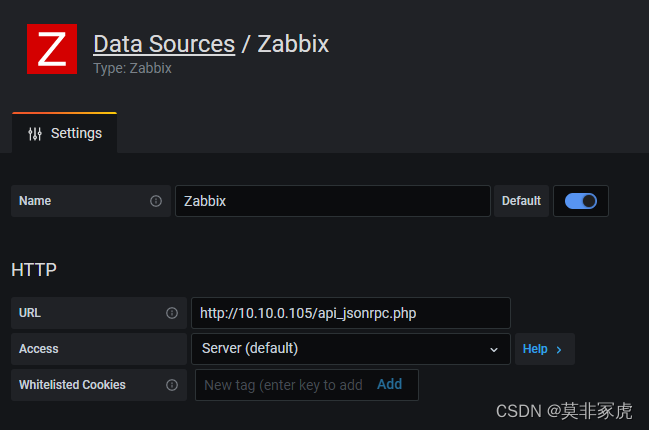Click the red Zabbix logo icon
The image size is (649, 430).
coord(52,49)
